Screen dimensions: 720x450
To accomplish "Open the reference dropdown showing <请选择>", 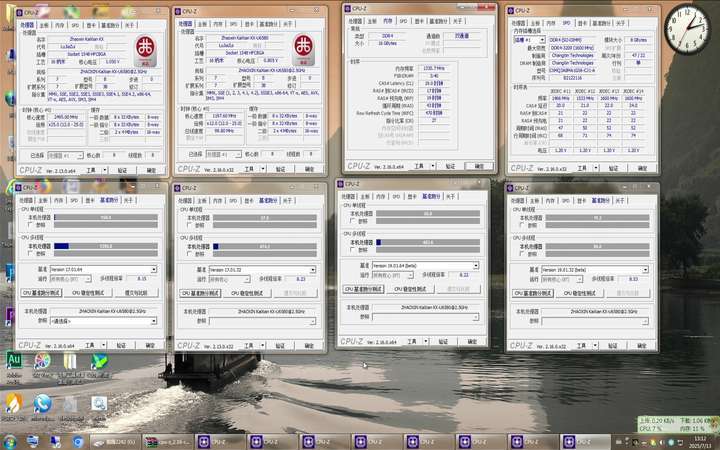I will point(103,321).
